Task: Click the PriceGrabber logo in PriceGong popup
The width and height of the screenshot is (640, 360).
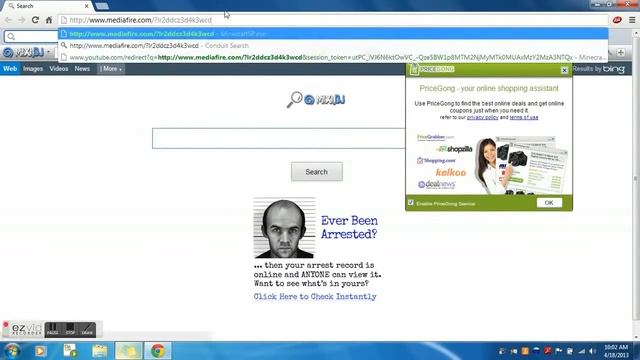Action: point(435,137)
